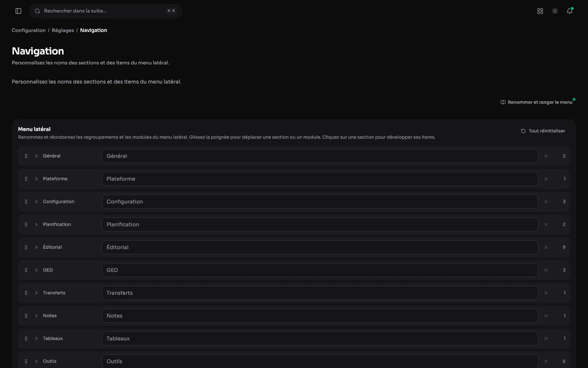Grab the drag handle for Plateforme
The height and width of the screenshot is (368, 588).
tap(26, 179)
